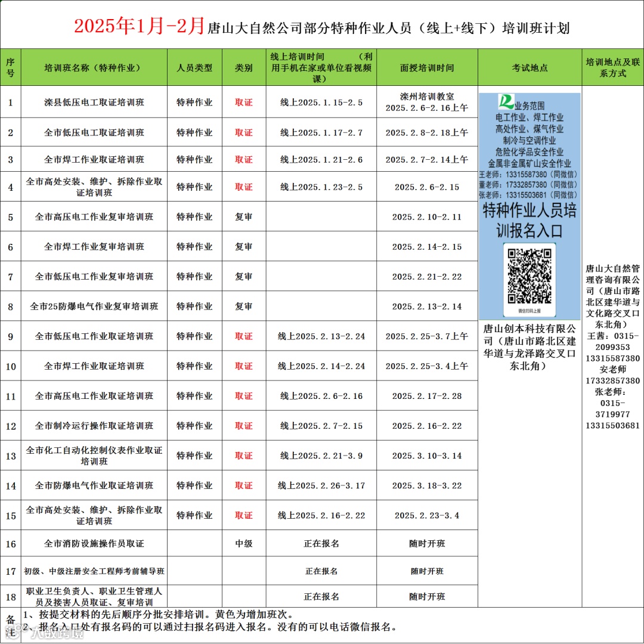Select "唐山创本科技有限公司" exam address text
The height and width of the screenshot is (644, 644).
pos(530,347)
